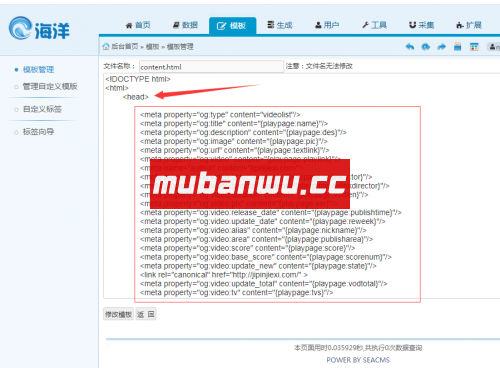The width and height of the screenshot is (500, 368).
Task: Click the forward arrow toolbar icon
Action: tap(442, 47)
